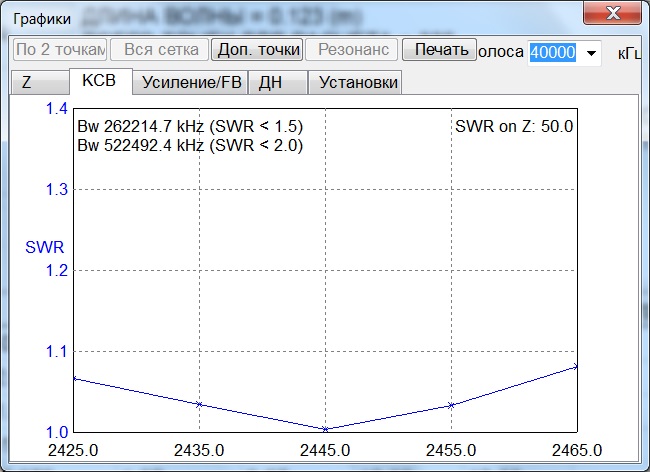Click the SWR curve point at 2445.0
The image size is (650, 472).
click(x=325, y=429)
